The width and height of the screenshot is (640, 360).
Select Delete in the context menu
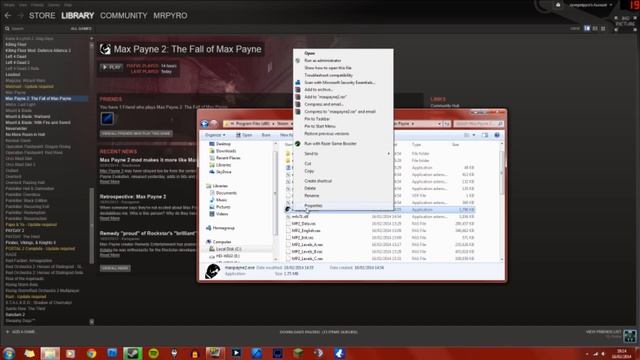[343, 188]
